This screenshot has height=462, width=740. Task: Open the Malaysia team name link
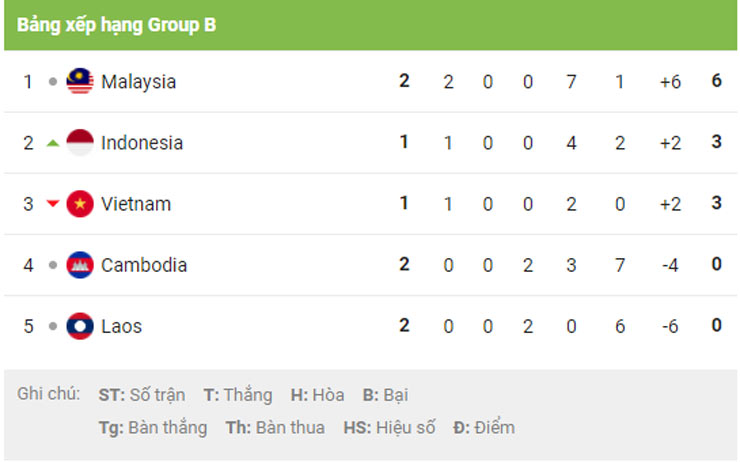(138, 82)
